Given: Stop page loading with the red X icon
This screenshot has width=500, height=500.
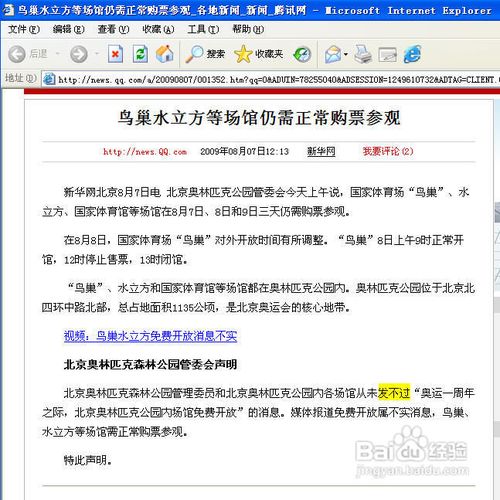Looking at the screenshot, I should [x=115, y=54].
